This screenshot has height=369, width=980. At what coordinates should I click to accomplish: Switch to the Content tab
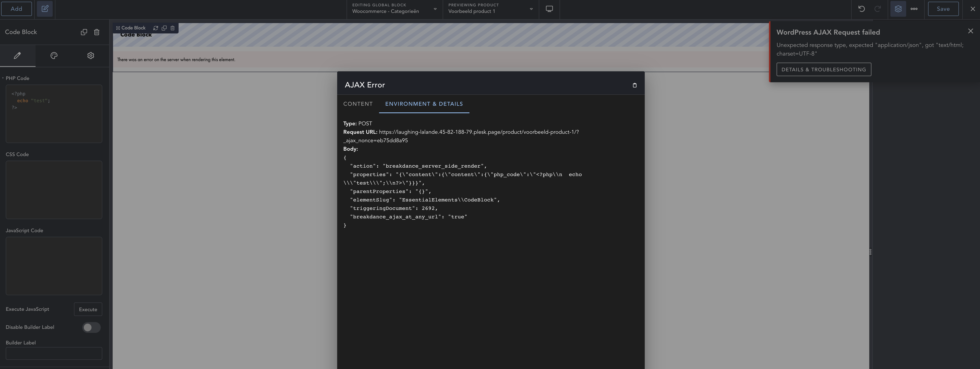point(358,104)
